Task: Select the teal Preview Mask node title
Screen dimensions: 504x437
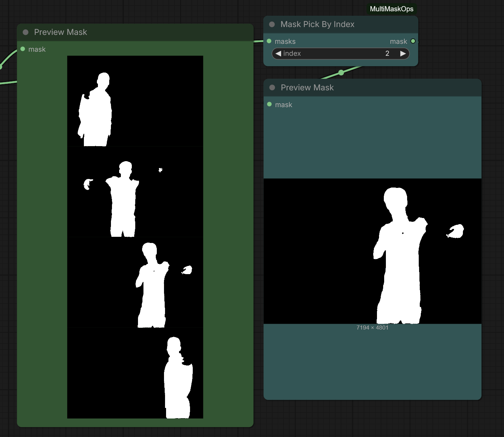Action: click(307, 88)
